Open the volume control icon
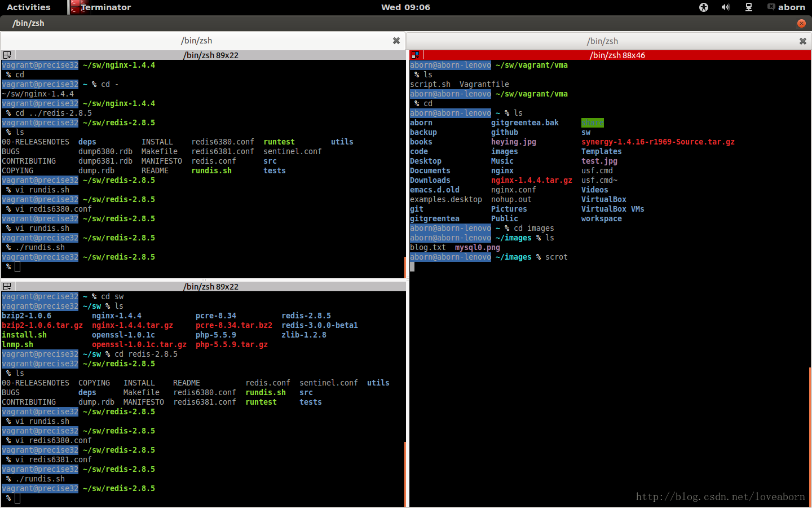 pyautogui.click(x=726, y=7)
